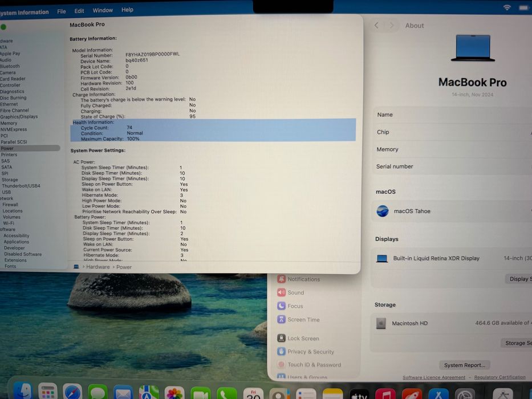This screenshot has width=532, height=399.
Task: Click the Maximum Capacity 100% value
Action: click(x=133, y=139)
